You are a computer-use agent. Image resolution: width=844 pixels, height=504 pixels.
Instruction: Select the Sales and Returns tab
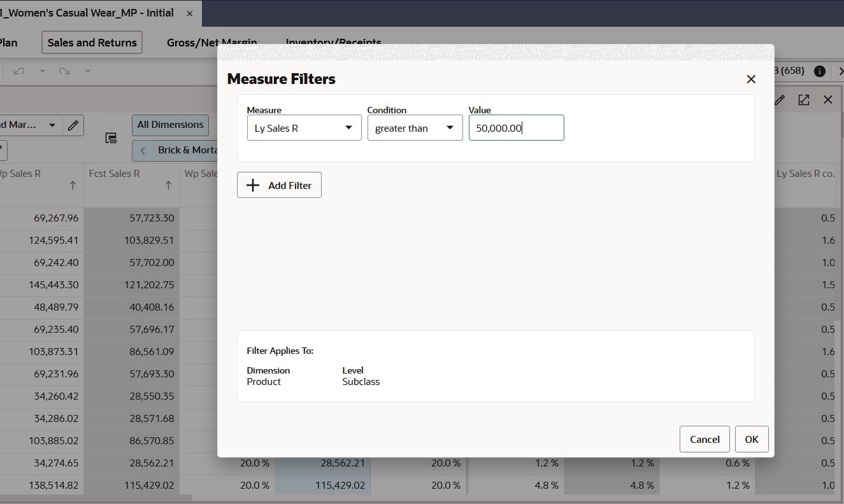coord(92,43)
